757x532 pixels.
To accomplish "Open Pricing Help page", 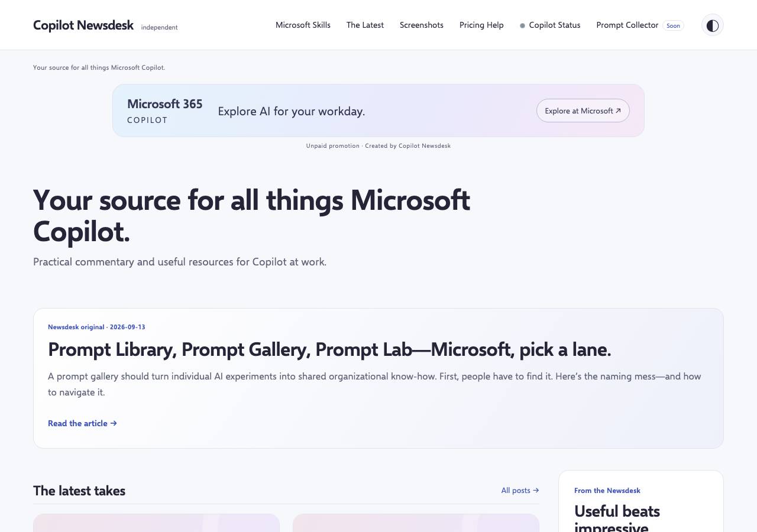I will coord(481,25).
